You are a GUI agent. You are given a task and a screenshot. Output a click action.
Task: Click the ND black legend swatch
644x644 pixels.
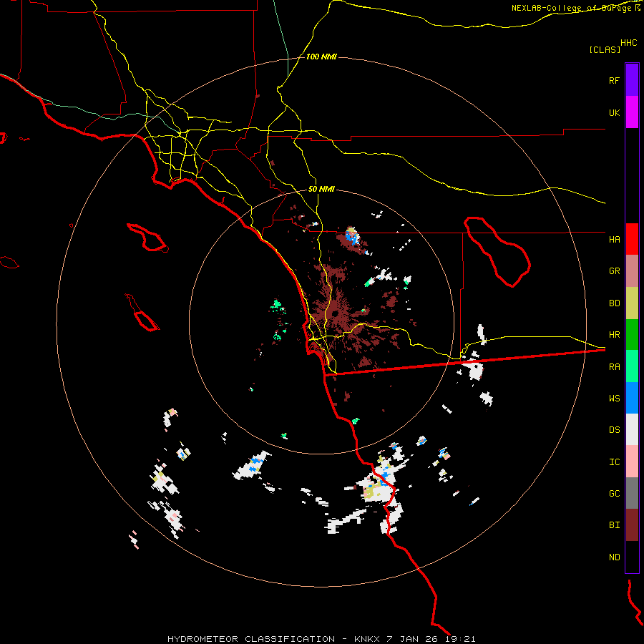(x=632, y=557)
